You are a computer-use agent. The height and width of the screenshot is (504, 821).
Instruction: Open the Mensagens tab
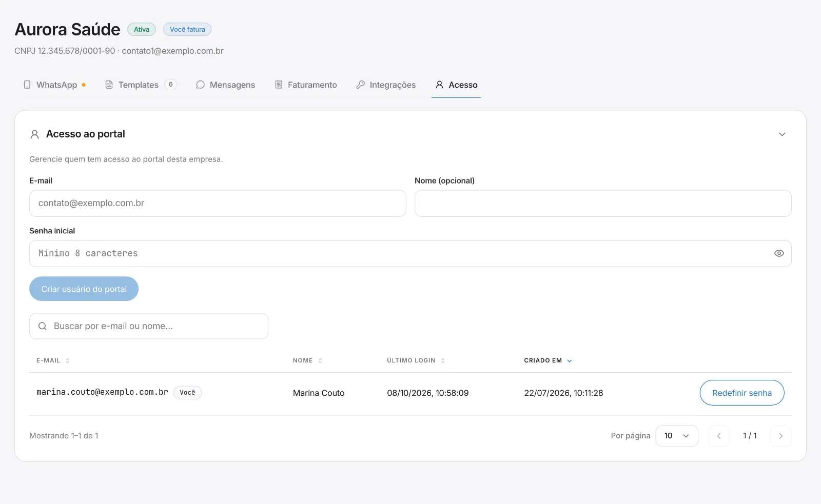click(225, 85)
